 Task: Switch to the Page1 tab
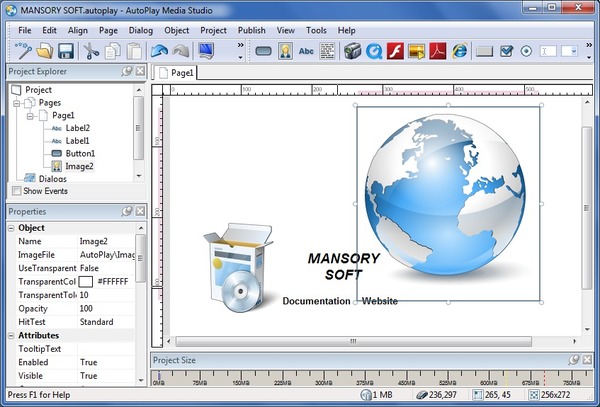pos(180,73)
